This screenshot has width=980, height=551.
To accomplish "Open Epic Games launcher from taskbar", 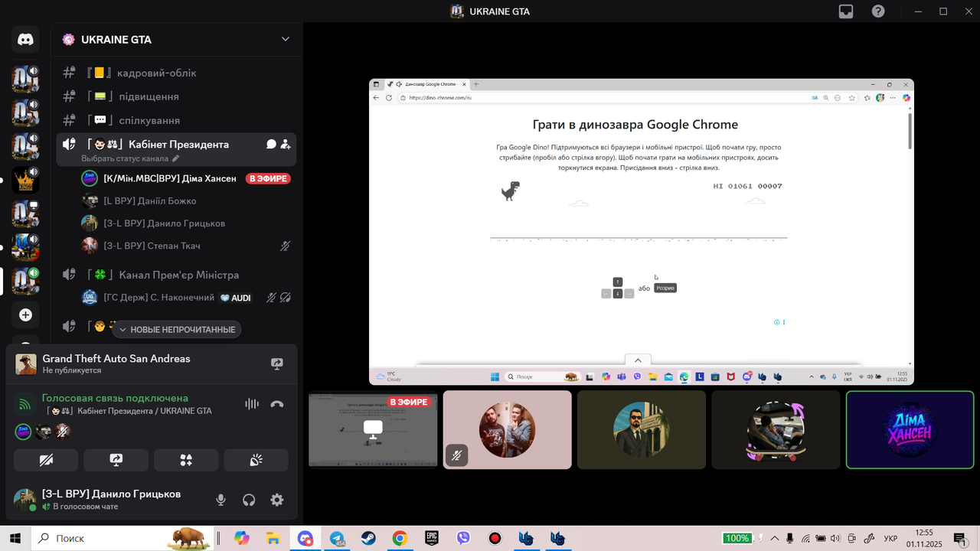I will coord(432,538).
